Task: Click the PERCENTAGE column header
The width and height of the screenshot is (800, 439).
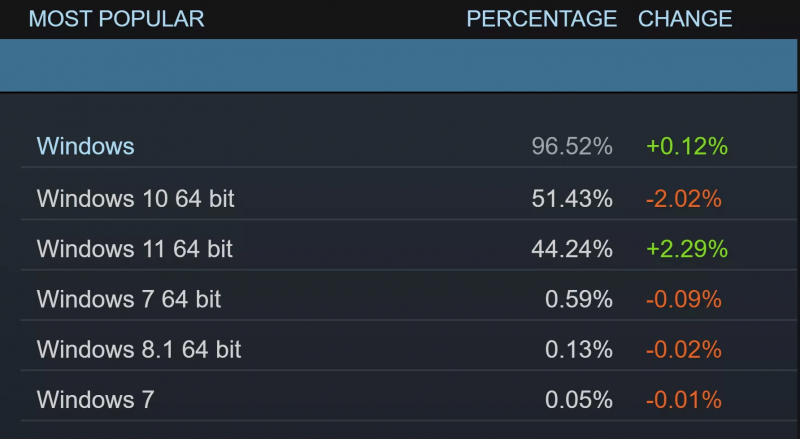Action: [x=541, y=19]
